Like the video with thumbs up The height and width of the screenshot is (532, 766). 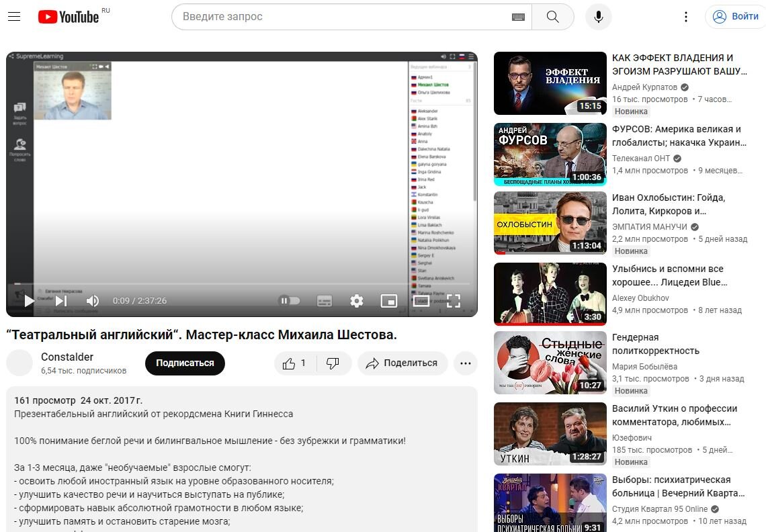(295, 363)
